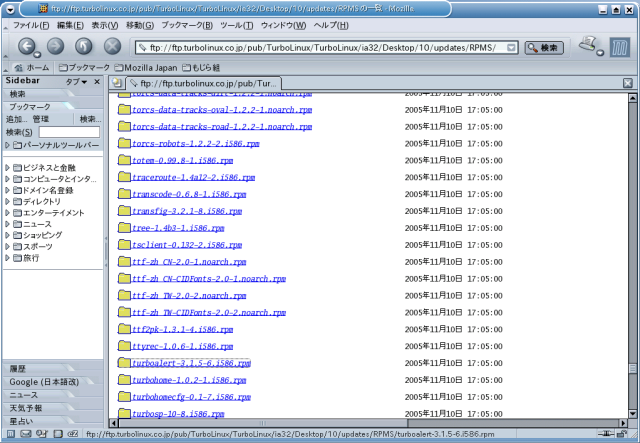This screenshot has height=443, width=640.
Task: Close the Sidebar panel
Action: pos(97,82)
